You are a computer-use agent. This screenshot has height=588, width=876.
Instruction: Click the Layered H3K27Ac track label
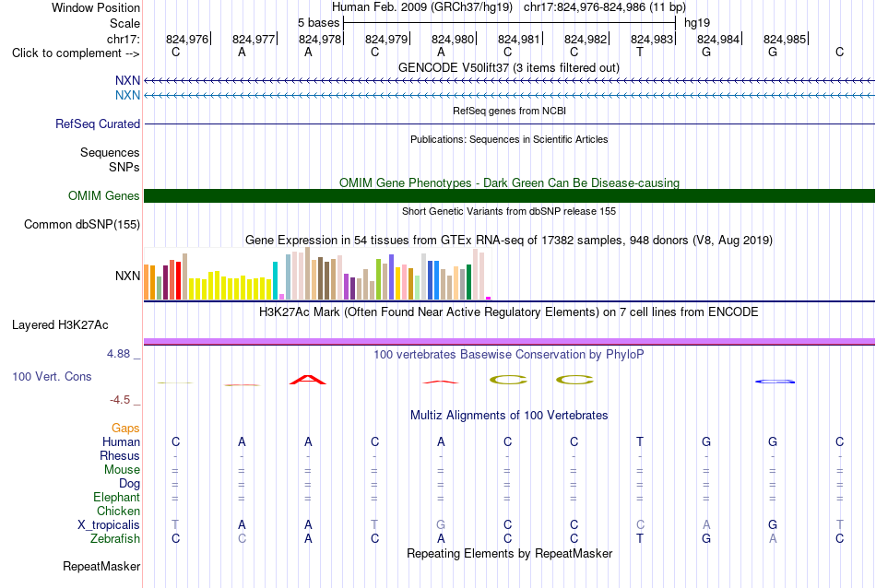[60, 325]
